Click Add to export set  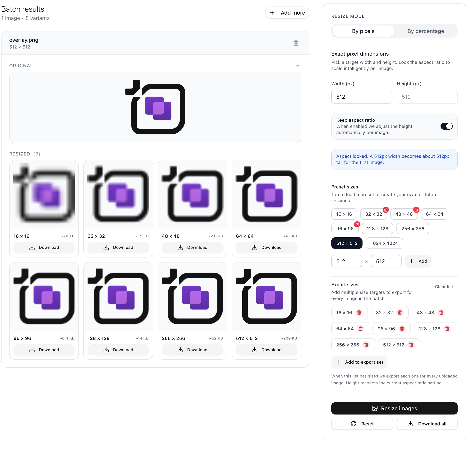(359, 362)
